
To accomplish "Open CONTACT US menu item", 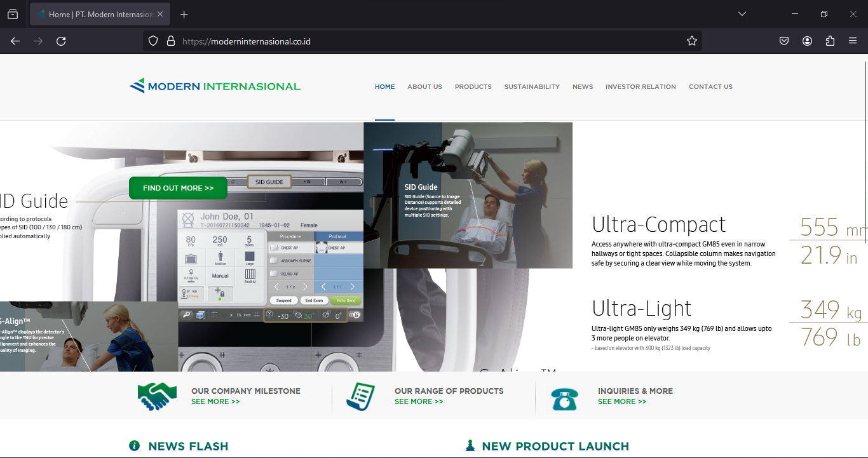I will [710, 87].
